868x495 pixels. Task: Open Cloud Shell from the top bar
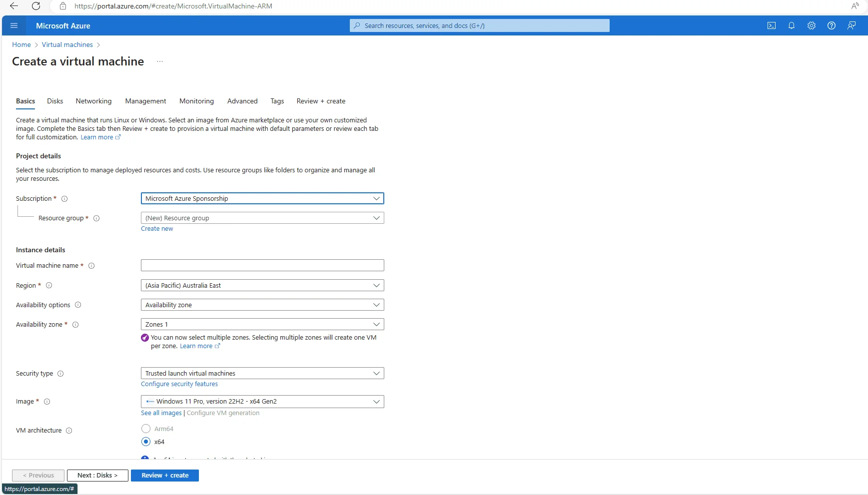(772, 25)
